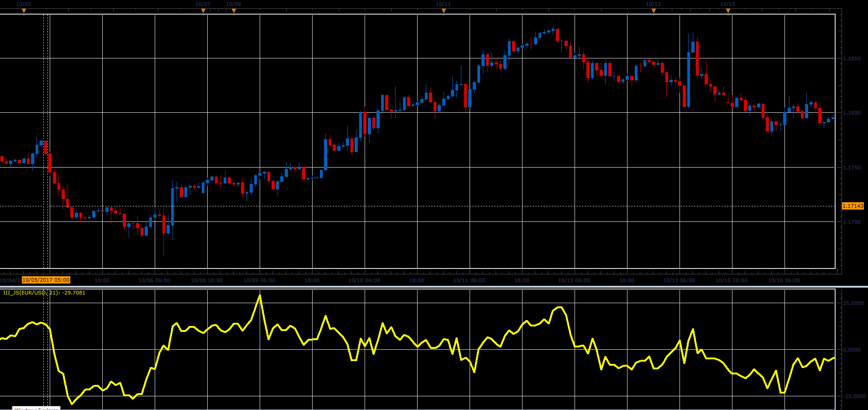Click the 10/10 06:00 time axis label
The image size is (868, 410).
tap(364, 280)
